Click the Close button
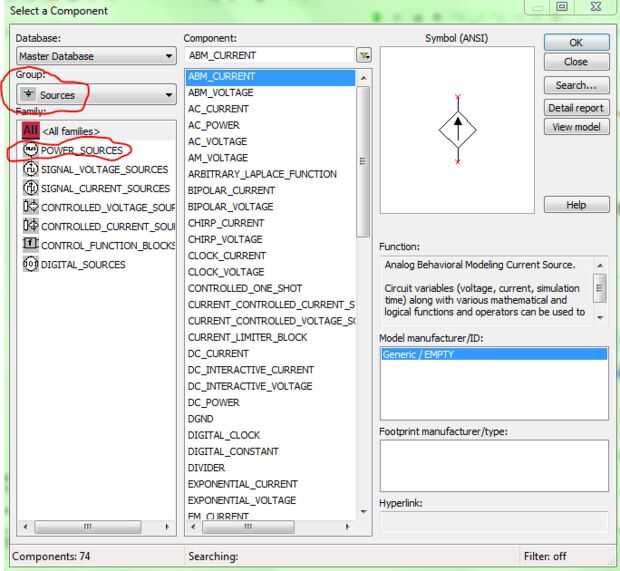The width and height of the screenshot is (620, 571). pyautogui.click(x=577, y=62)
